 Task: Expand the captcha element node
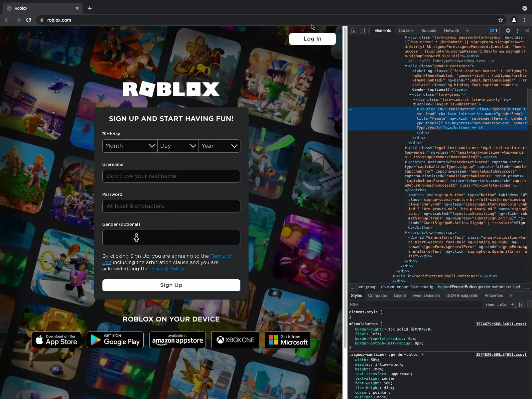point(406,162)
